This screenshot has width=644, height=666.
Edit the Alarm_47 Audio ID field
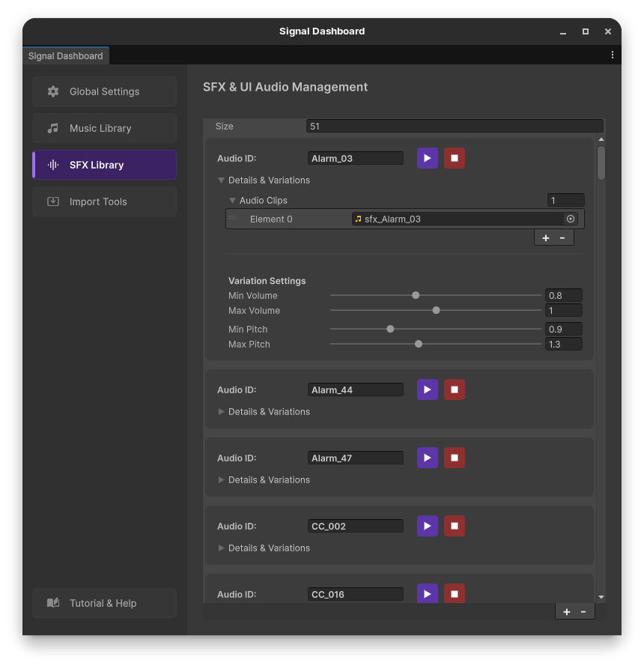pos(356,458)
